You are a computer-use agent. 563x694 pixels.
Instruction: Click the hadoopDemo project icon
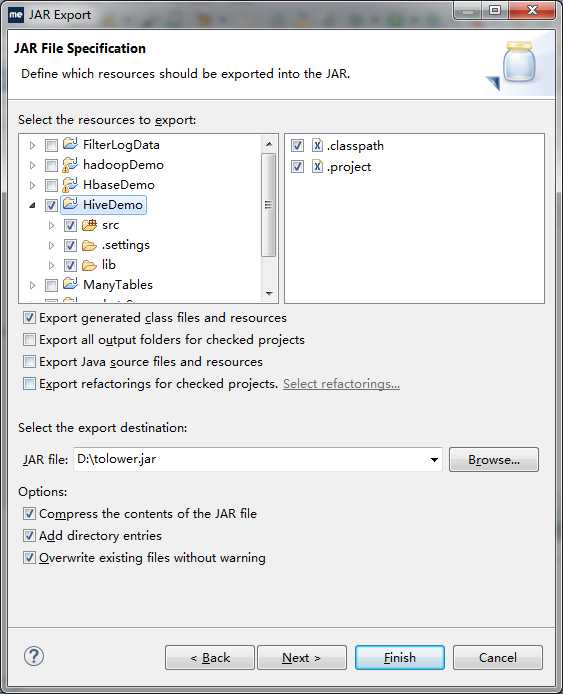coord(70,165)
